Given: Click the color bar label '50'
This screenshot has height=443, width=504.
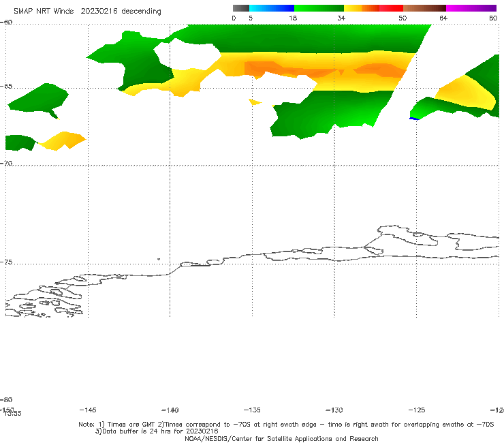Looking at the screenshot, I should point(403,18).
